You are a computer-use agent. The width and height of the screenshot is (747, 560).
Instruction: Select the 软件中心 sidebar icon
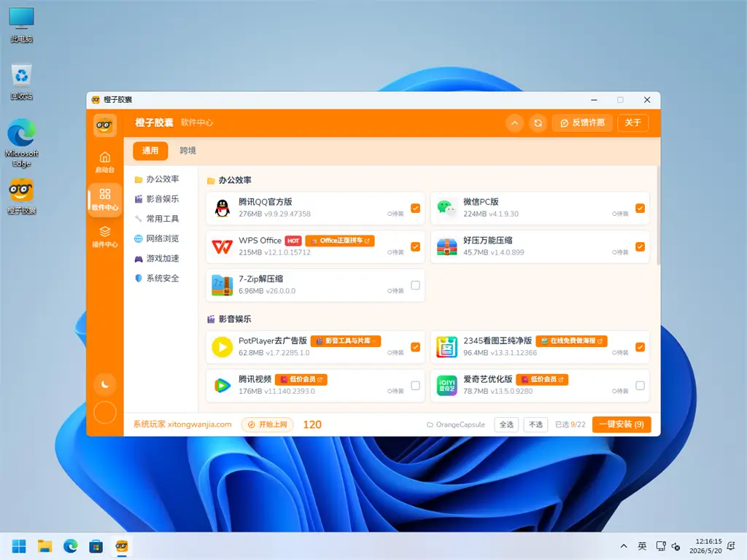(x=105, y=200)
